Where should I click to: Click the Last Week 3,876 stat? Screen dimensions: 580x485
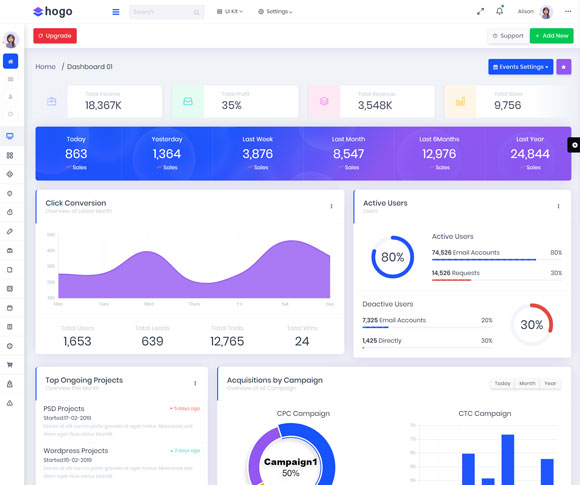pyautogui.click(x=258, y=154)
